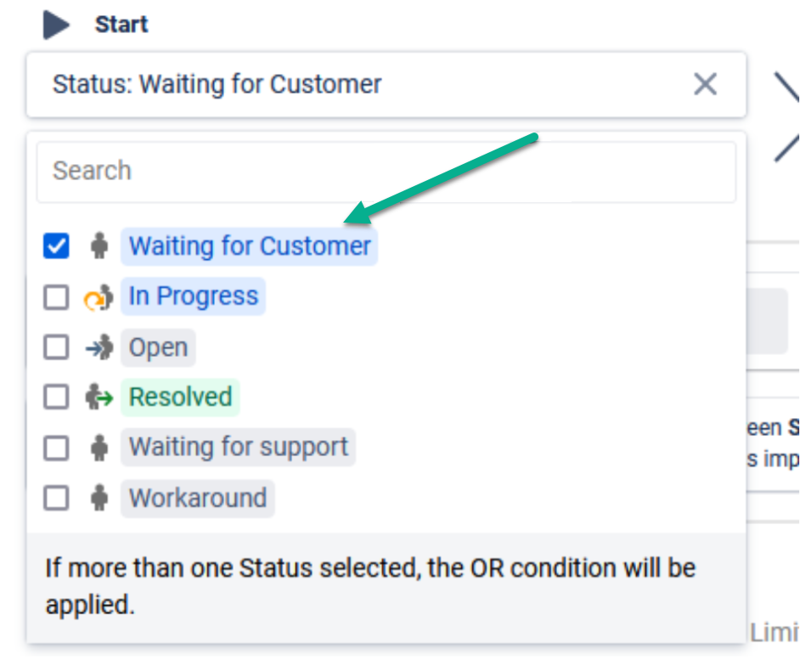Select the In Progress status label

point(192,296)
